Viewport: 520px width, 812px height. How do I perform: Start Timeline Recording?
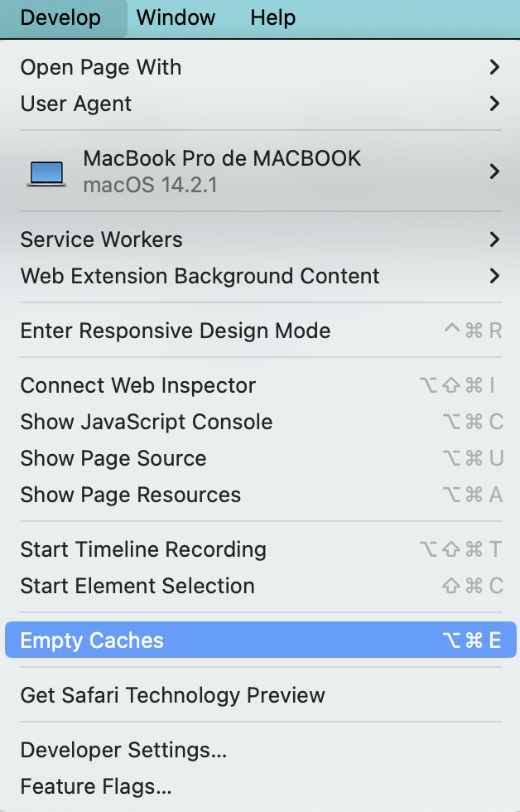pos(142,549)
